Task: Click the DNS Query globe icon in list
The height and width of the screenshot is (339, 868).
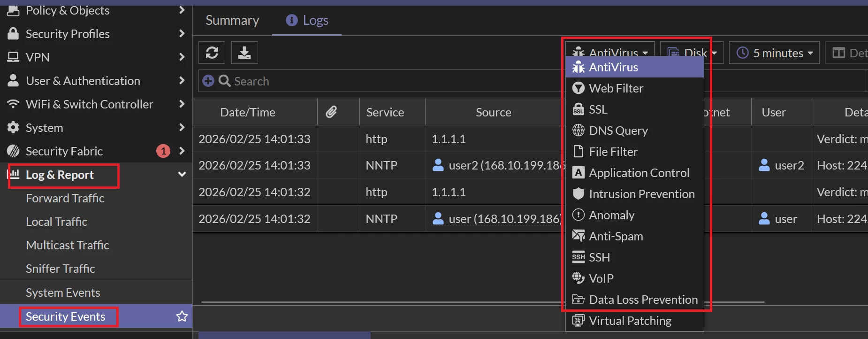Action: click(579, 130)
